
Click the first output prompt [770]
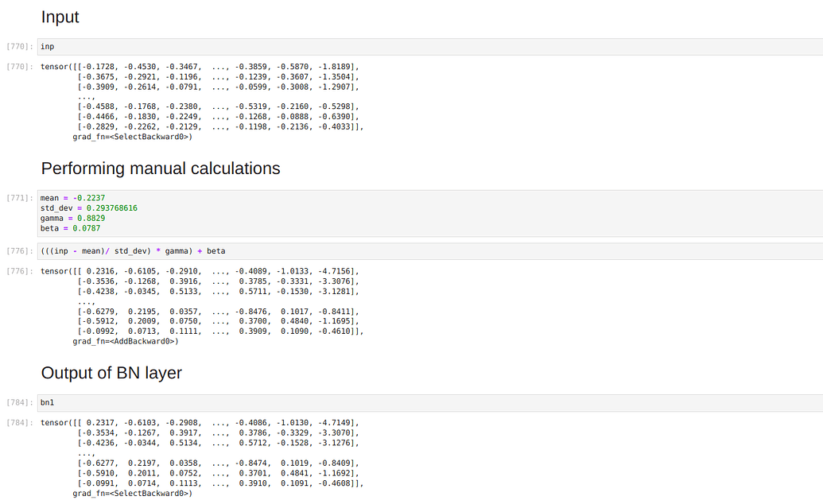(x=17, y=66)
